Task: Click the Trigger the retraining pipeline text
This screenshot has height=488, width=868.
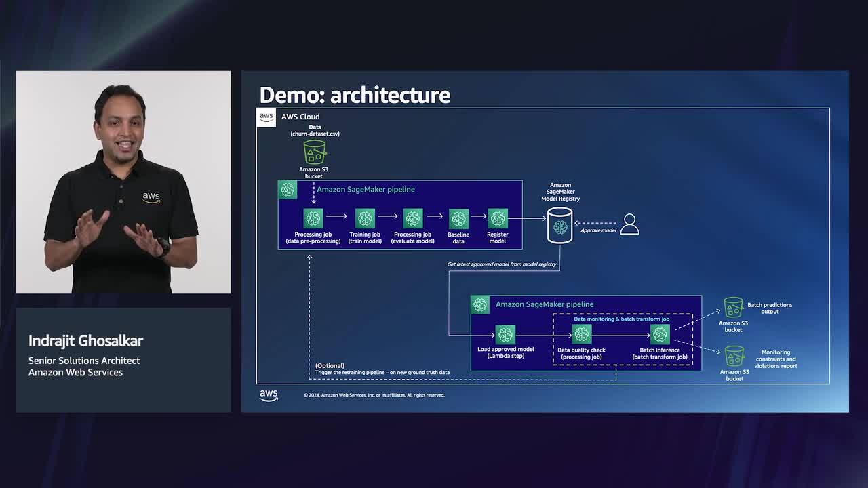Action: 382,373
